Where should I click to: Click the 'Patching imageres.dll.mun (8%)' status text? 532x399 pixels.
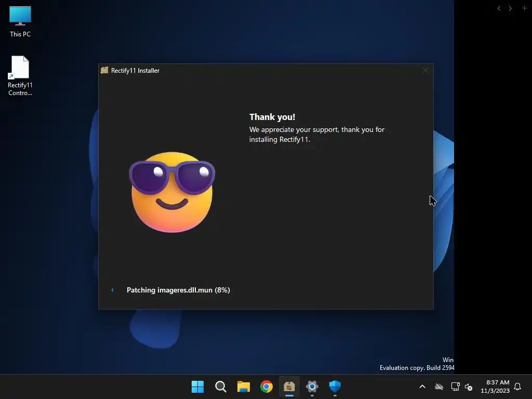click(x=178, y=290)
